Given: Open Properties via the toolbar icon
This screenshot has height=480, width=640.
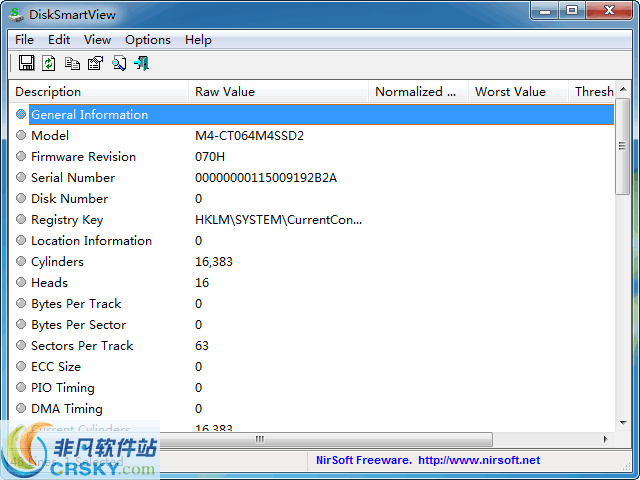Looking at the screenshot, I should coord(95,63).
